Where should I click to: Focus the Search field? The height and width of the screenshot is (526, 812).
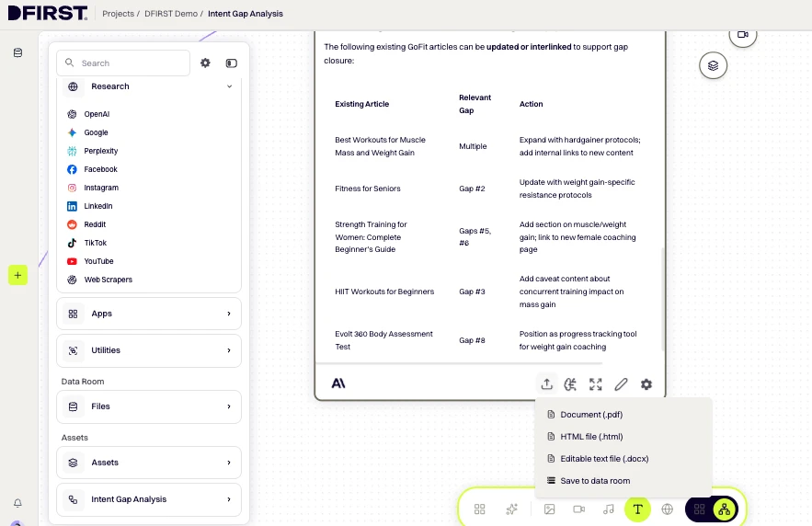pos(123,63)
